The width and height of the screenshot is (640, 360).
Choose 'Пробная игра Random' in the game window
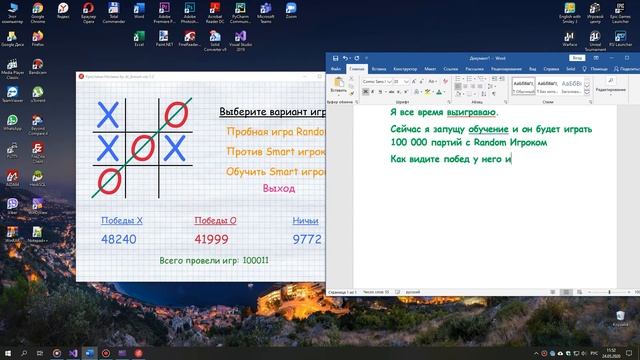(x=276, y=132)
